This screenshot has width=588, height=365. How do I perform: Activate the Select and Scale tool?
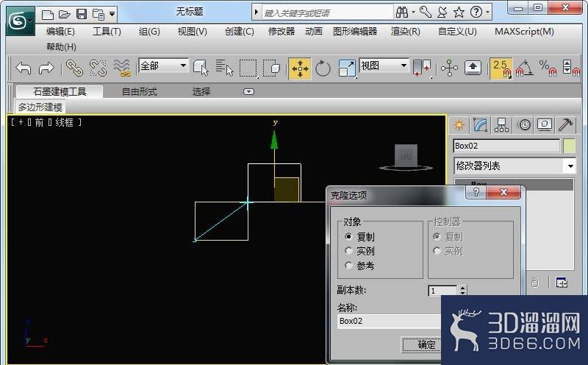point(346,68)
